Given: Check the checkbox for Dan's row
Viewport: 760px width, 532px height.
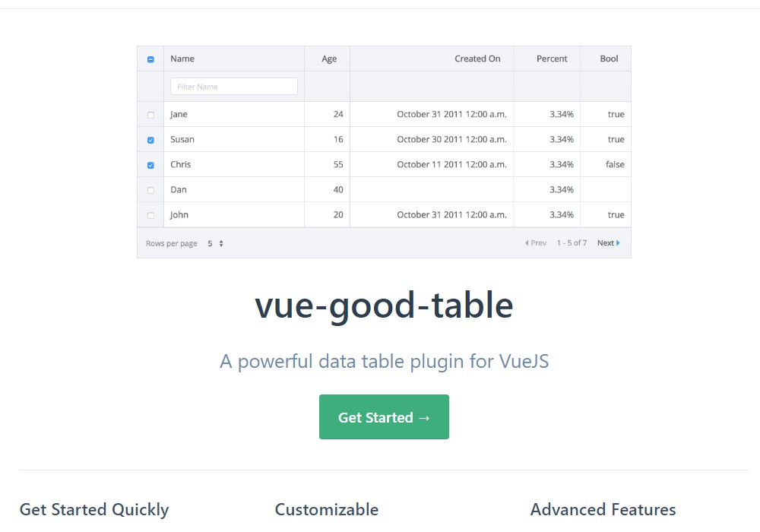Looking at the screenshot, I should (150, 191).
